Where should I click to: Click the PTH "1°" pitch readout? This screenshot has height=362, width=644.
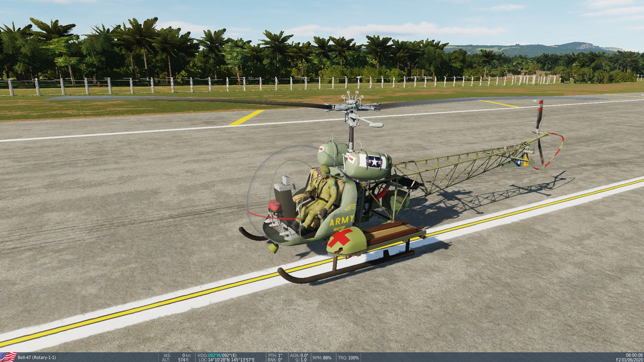(280, 355)
